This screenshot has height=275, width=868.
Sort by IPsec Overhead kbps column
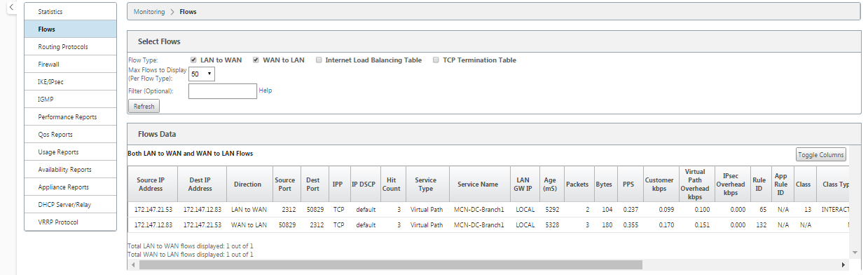(731, 185)
